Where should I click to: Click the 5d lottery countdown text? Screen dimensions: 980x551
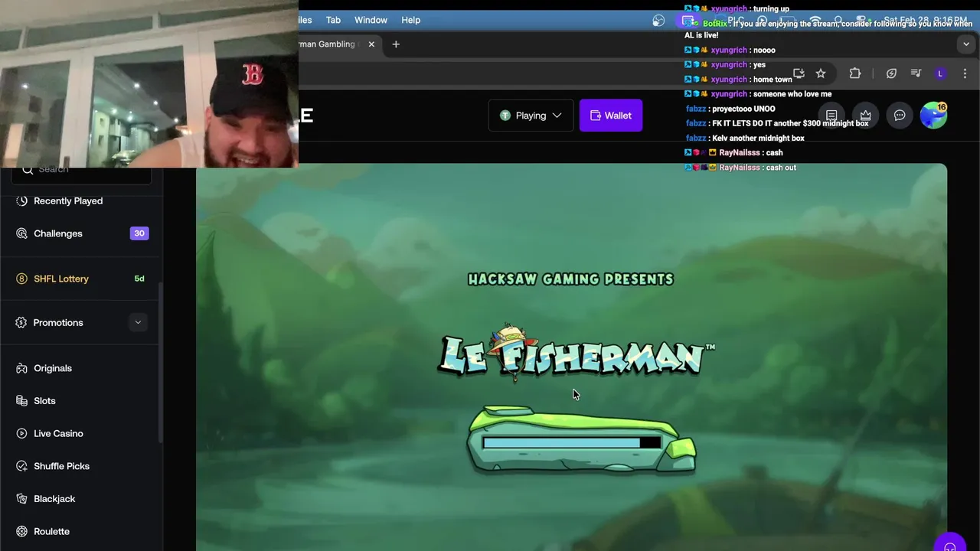139,279
